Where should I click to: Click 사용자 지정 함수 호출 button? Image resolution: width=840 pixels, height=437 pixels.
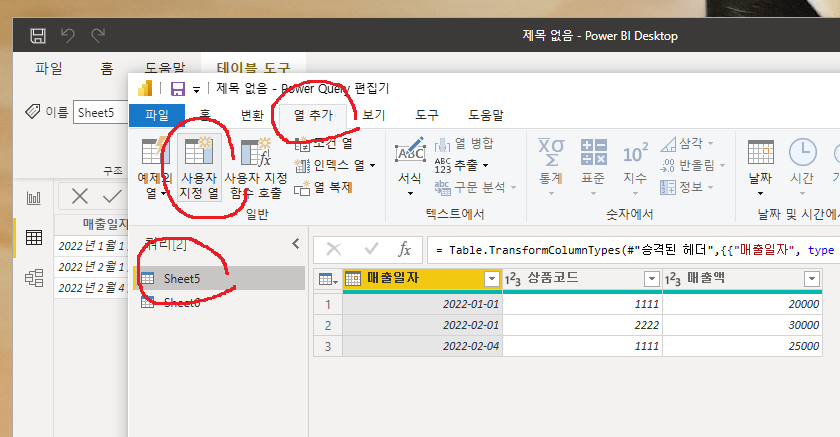(256, 167)
